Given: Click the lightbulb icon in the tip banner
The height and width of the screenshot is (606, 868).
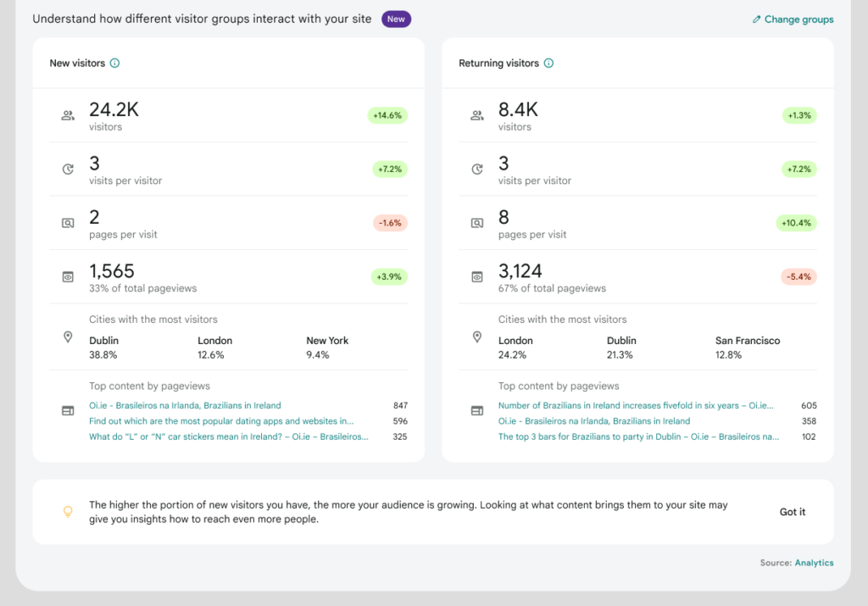Looking at the screenshot, I should (69, 511).
